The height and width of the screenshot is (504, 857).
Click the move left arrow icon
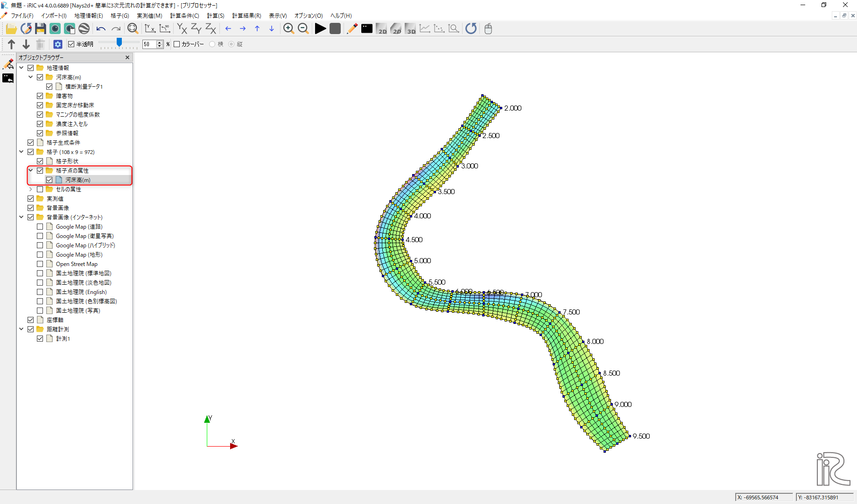[x=228, y=29]
